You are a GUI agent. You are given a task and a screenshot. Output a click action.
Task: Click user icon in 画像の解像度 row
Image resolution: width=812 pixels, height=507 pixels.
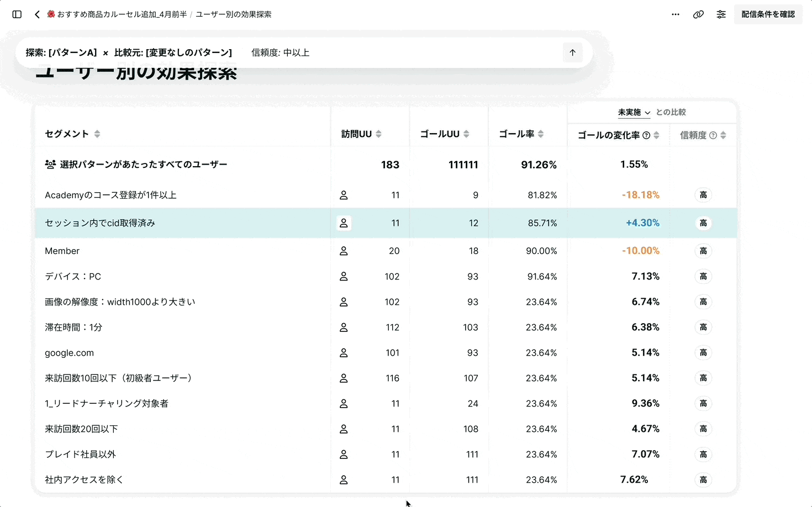point(344,302)
